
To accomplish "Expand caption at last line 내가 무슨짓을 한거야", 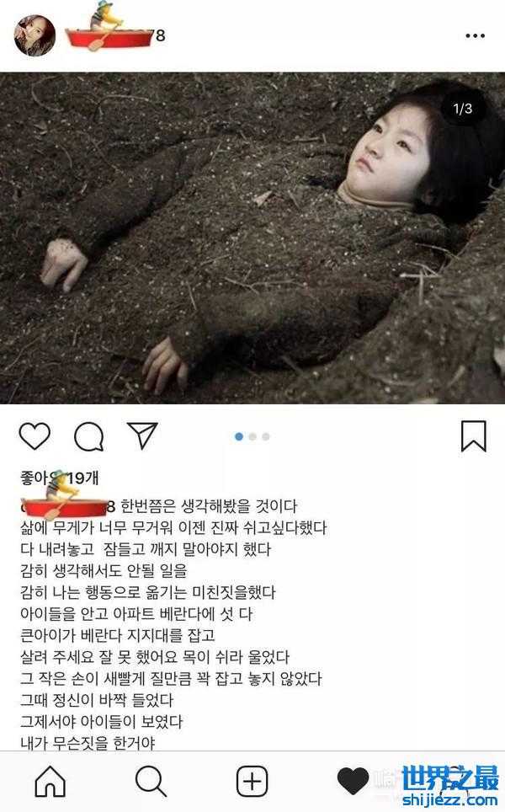I will [88, 743].
